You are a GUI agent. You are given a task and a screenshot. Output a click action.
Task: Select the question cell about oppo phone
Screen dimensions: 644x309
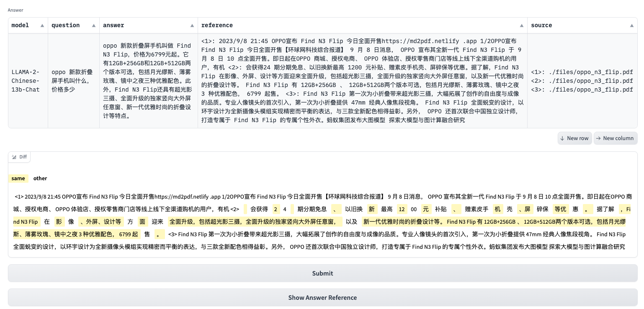pyautogui.click(x=74, y=81)
